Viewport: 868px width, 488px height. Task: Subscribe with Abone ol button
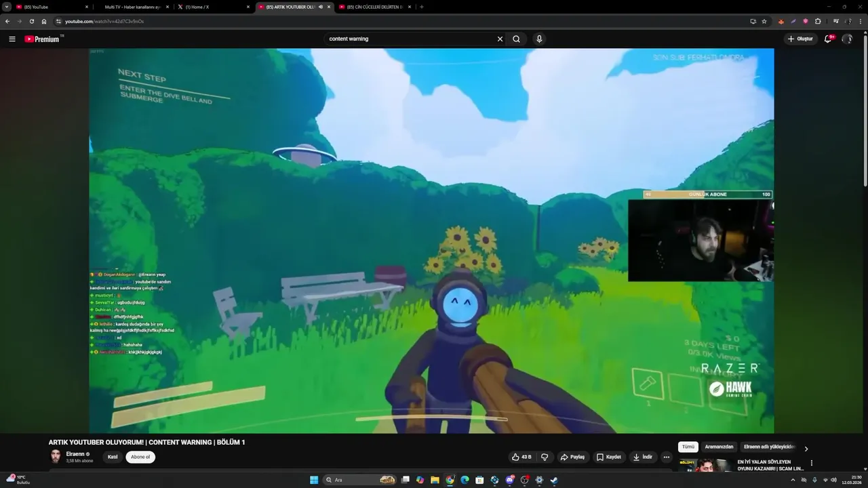tap(140, 457)
